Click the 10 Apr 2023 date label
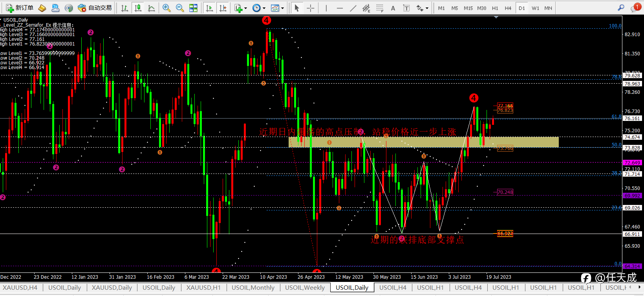 273,277
